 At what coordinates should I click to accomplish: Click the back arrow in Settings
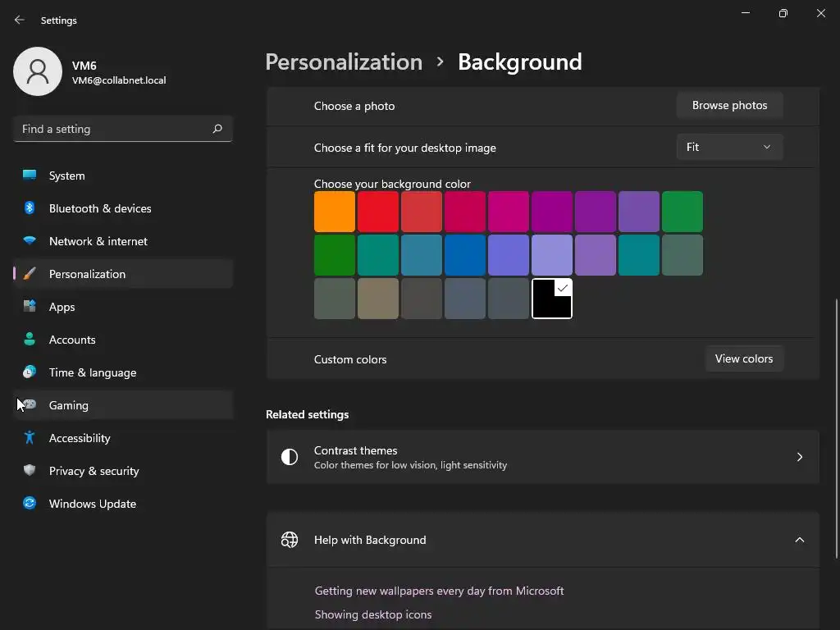tap(20, 20)
